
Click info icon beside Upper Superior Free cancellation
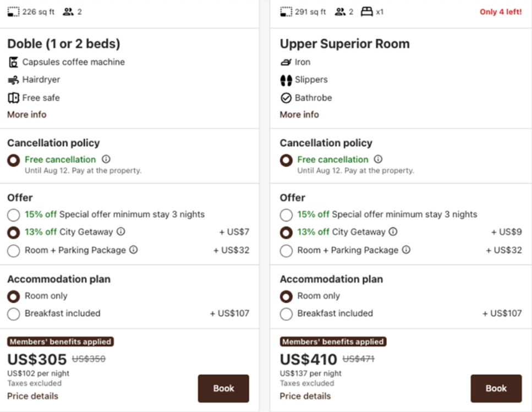coord(378,159)
